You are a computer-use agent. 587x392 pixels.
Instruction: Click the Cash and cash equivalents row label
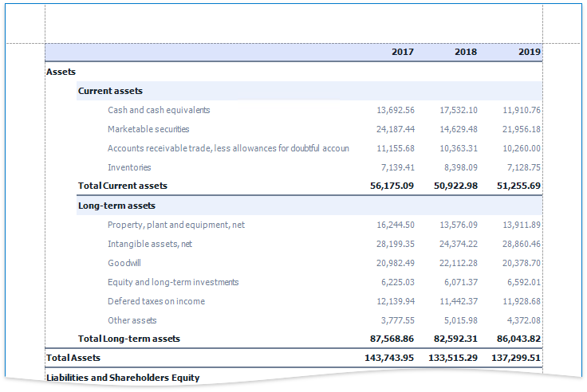point(159,110)
